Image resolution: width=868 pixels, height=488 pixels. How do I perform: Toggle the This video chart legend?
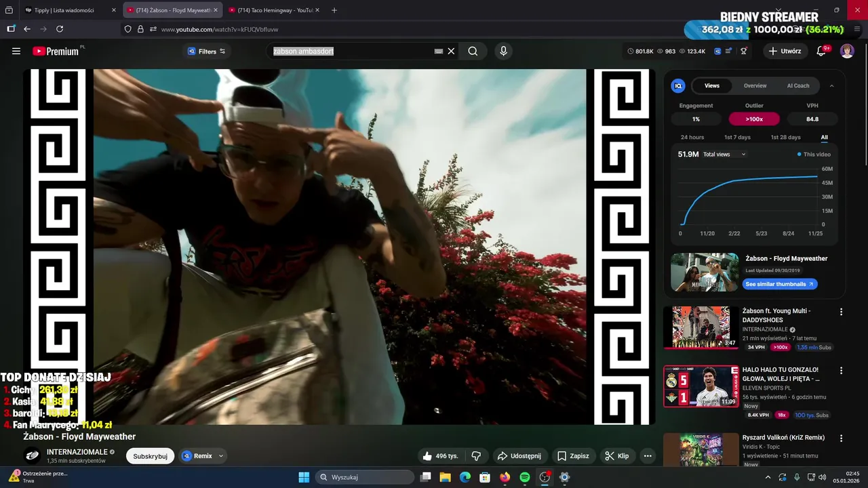point(814,155)
